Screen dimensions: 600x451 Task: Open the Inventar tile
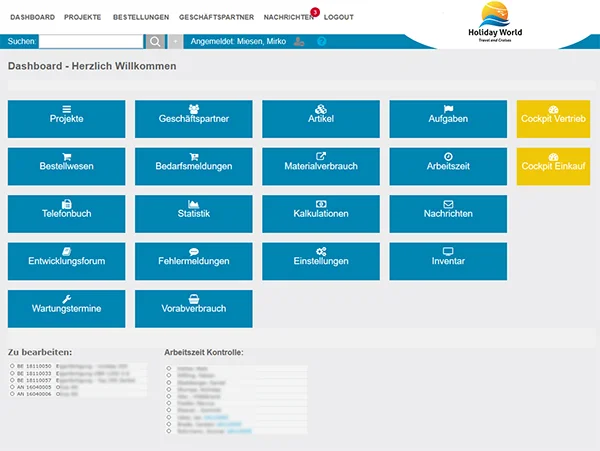448,261
